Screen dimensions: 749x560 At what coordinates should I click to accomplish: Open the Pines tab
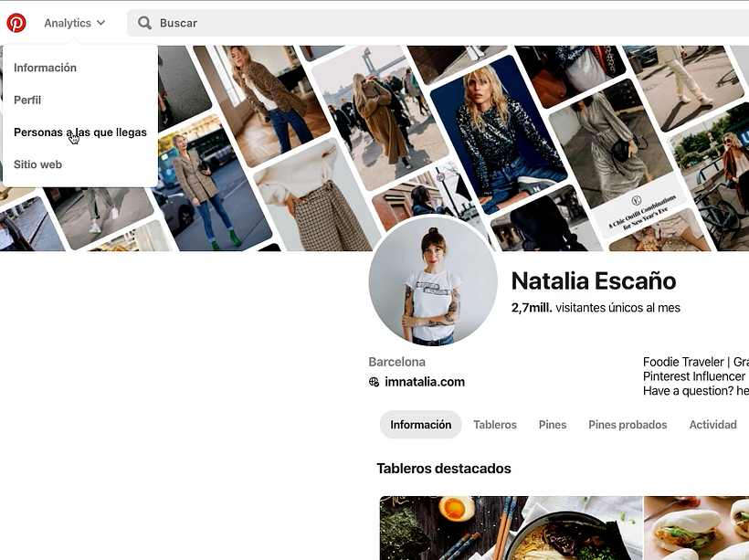(x=553, y=425)
